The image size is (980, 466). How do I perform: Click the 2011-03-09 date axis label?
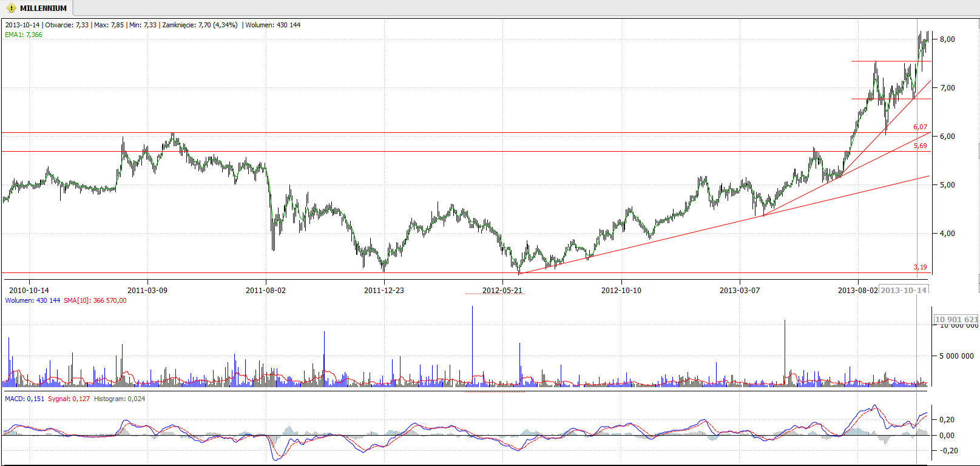point(147,290)
